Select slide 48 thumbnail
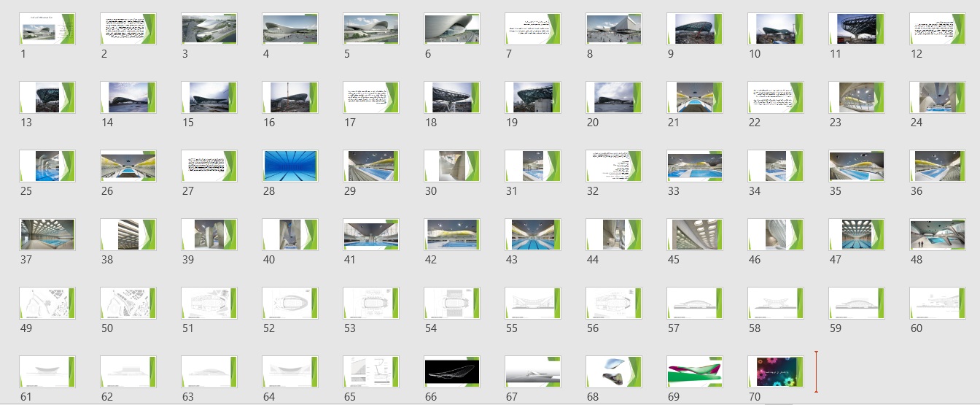The width and height of the screenshot is (980, 405). click(938, 235)
